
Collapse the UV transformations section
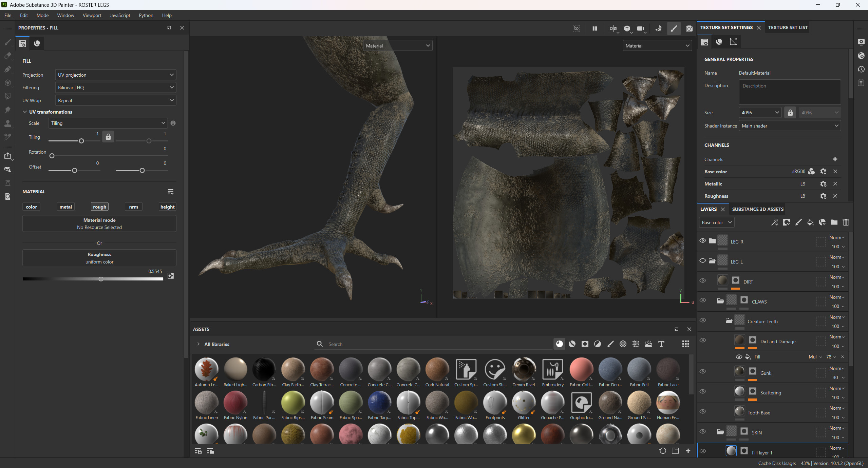tap(25, 112)
